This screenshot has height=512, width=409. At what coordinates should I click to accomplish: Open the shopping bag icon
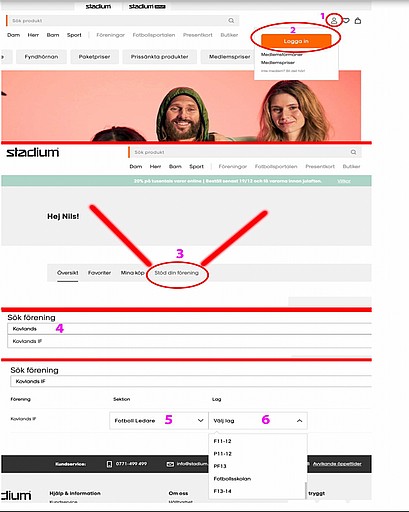(358, 21)
